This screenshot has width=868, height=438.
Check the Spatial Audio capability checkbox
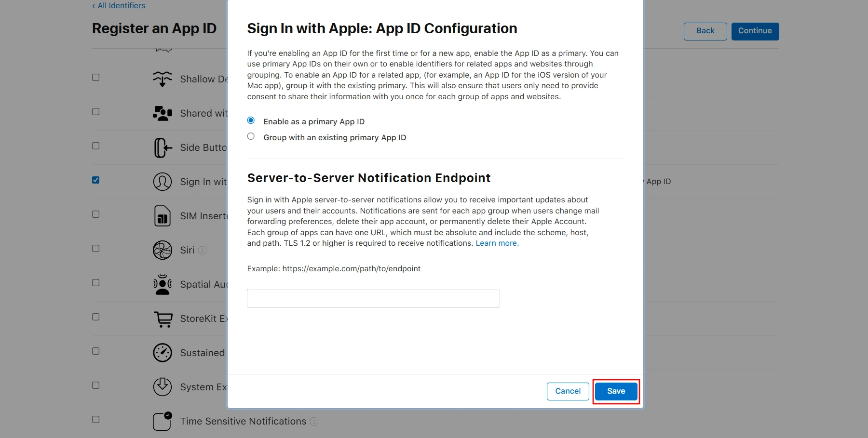[x=96, y=283]
